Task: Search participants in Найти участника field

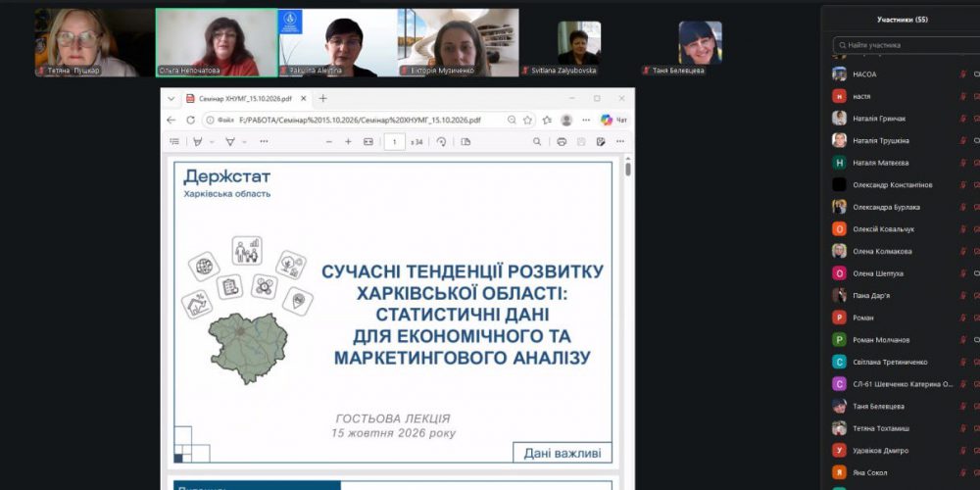Action: (x=907, y=45)
